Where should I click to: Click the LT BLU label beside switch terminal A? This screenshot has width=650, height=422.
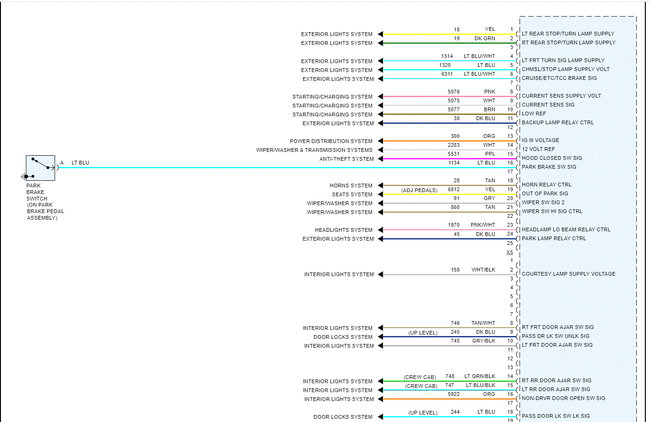[x=80, y=163]
